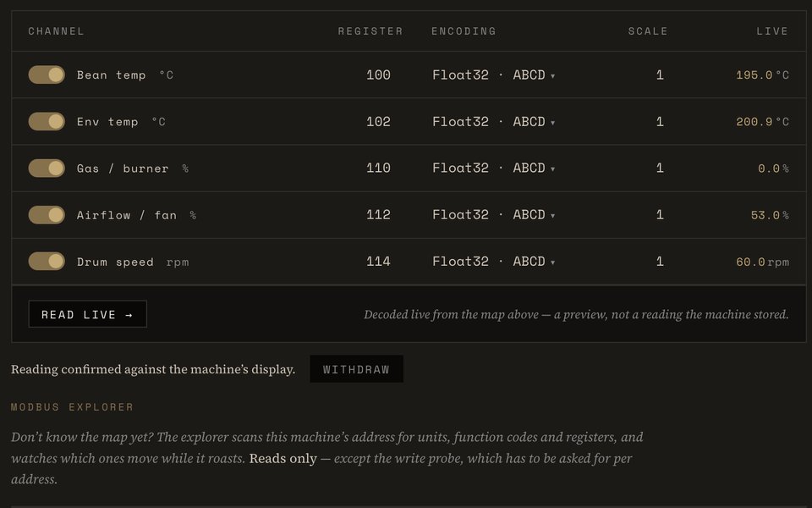
Task: Click the Airflow / fan channel label
Action: pyautogui.click(x=127, y=215)
